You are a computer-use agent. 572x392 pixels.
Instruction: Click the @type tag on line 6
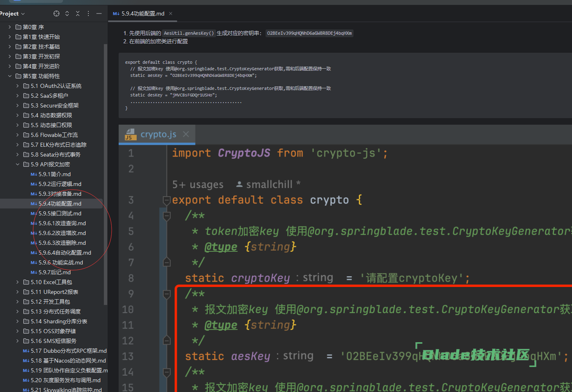[221, 247]
